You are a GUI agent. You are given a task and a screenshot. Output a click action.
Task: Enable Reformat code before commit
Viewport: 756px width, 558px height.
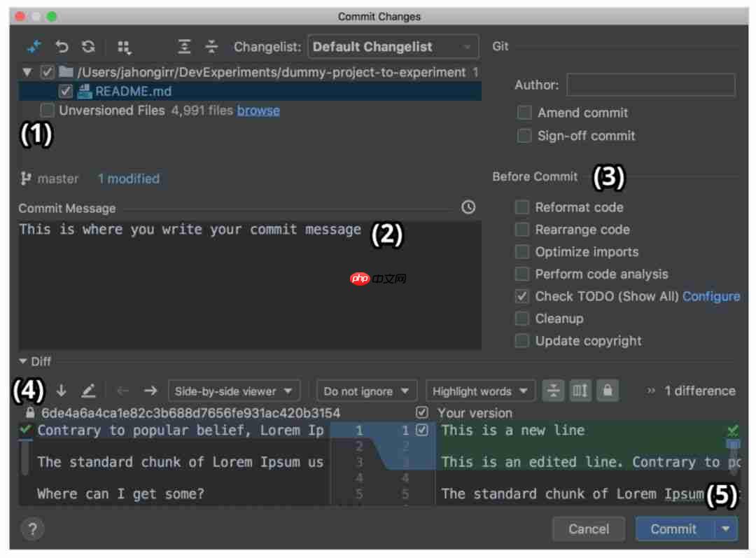pyautogui.click(x=521, y=207)
